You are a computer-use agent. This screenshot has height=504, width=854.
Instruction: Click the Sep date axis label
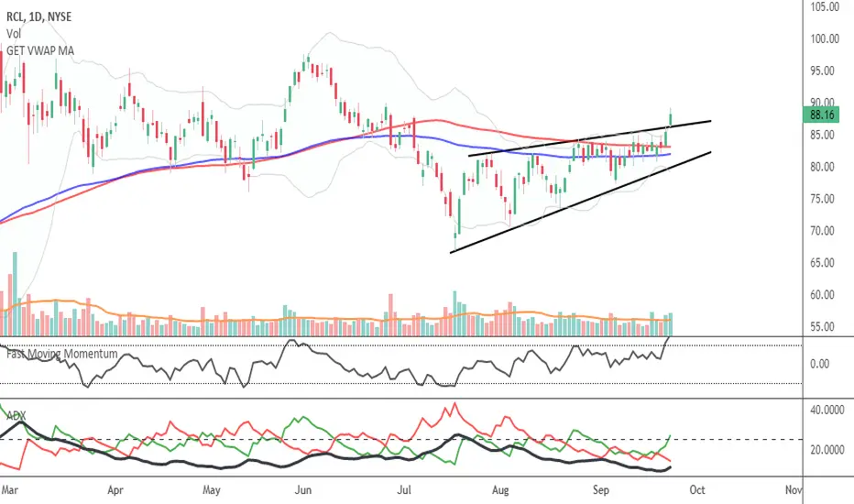tap(601, 490)
